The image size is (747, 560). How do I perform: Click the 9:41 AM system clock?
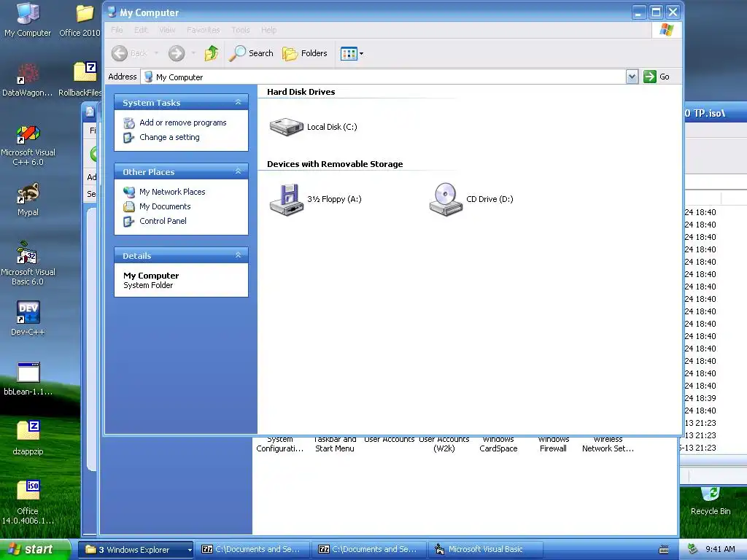(x=720, y=550)
